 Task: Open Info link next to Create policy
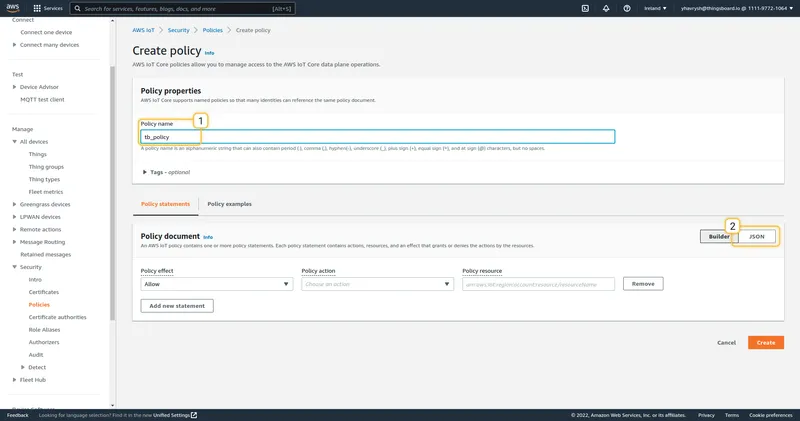[209, 53]
